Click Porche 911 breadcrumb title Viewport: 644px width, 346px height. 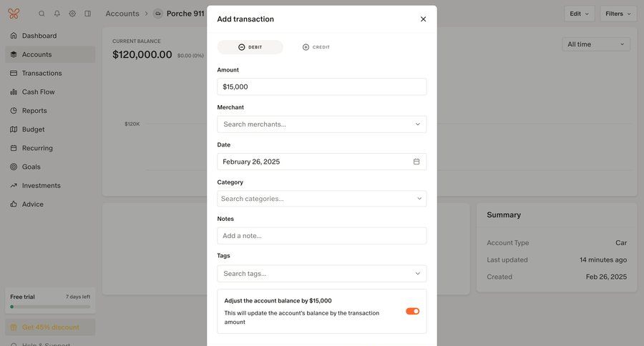click(185, 14)
